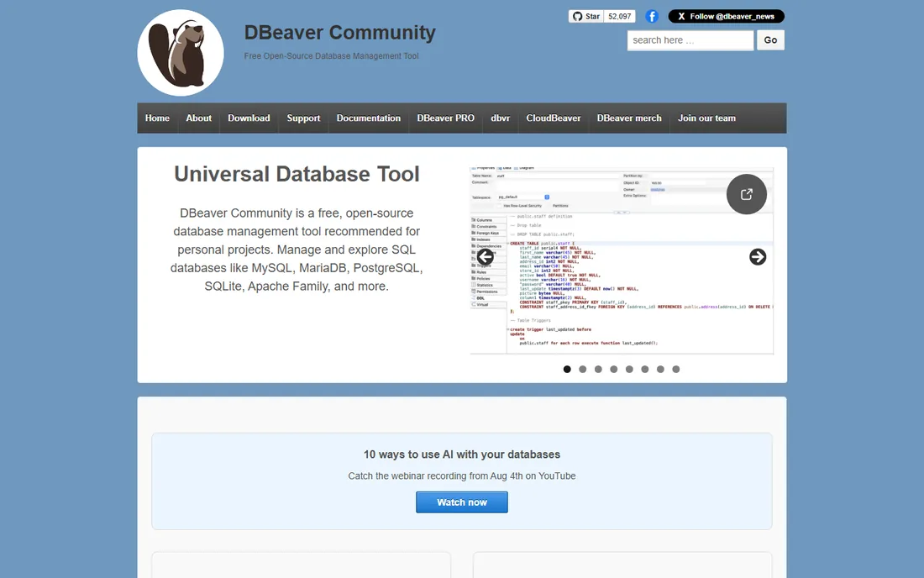Image resolution: width=924 pixels, height=578 pixels.
Task: Open the About menu item
Action: click(x=198, y=118)
